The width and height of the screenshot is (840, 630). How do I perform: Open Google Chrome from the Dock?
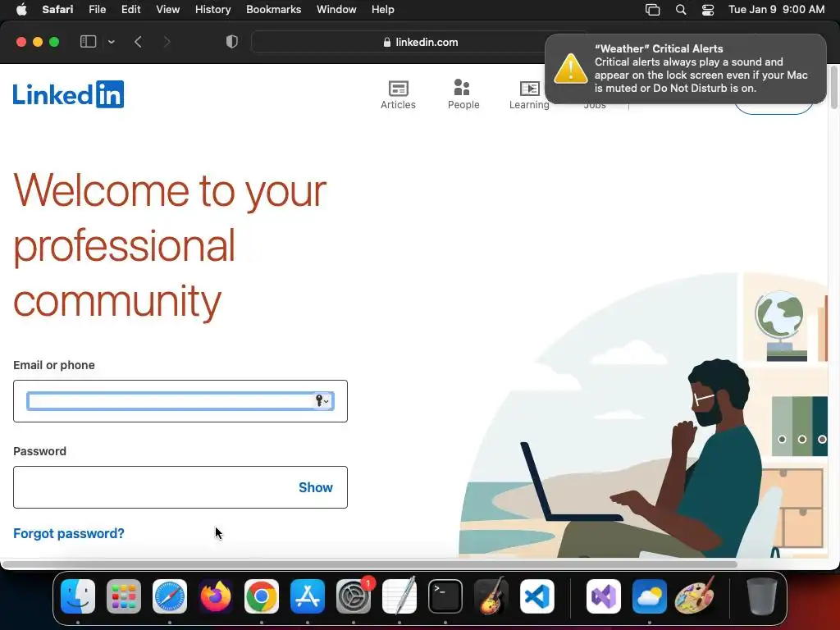coord(262,596)
